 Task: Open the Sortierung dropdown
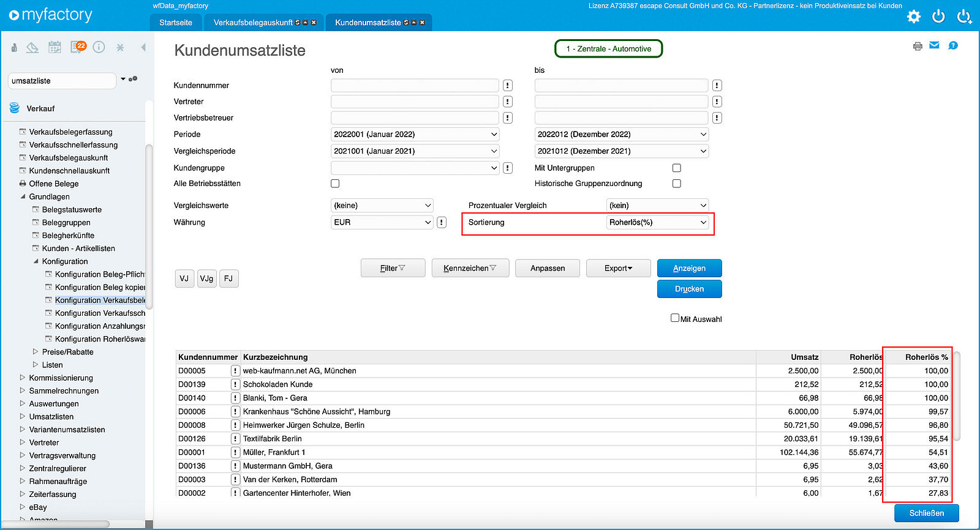tap(658, 222)
